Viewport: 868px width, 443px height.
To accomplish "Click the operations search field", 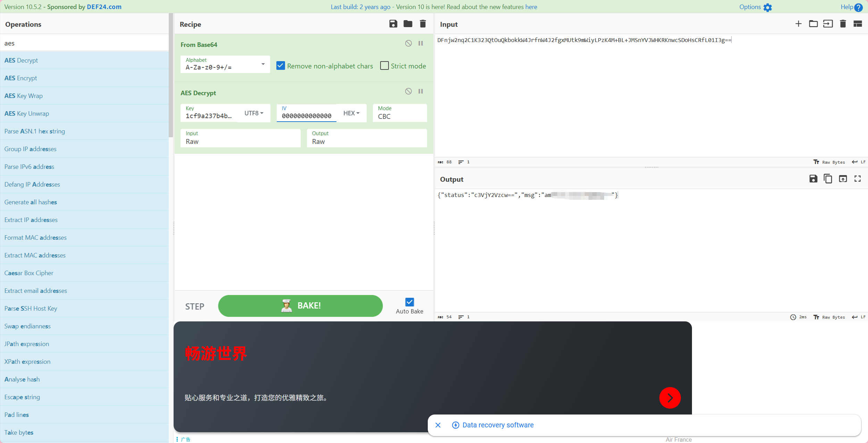I will (84, 43).
